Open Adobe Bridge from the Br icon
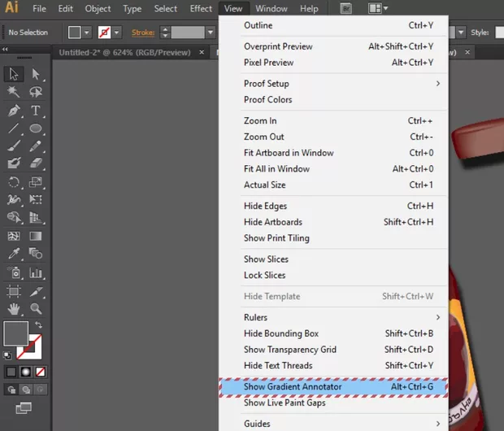The height and width of the screenshot is (431, 504). pyautogui.click(x=345, y=9)
